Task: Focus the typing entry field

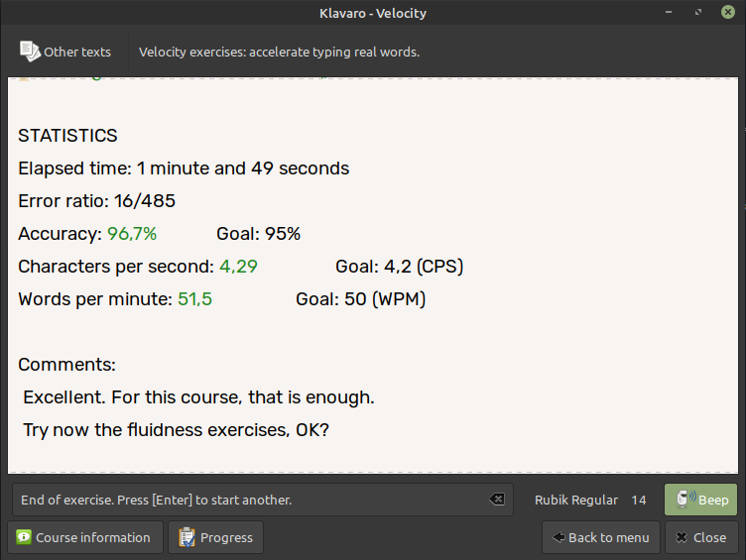Action: pos(263,500)
